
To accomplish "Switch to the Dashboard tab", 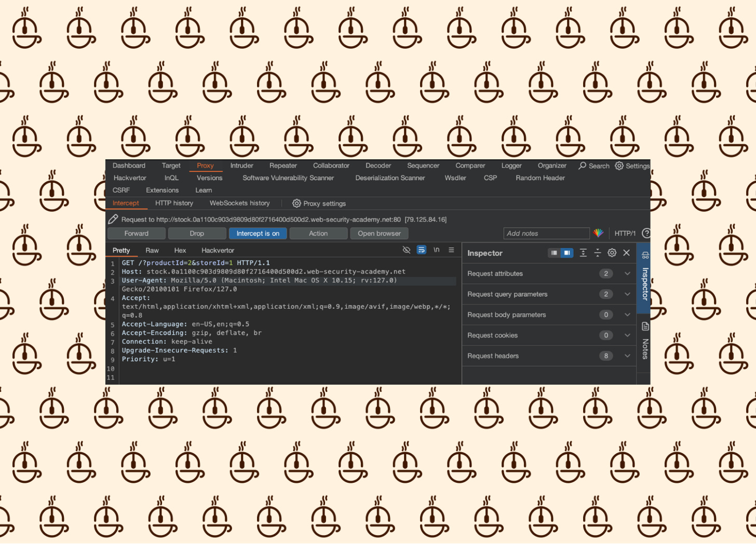I will pos(129,166).
